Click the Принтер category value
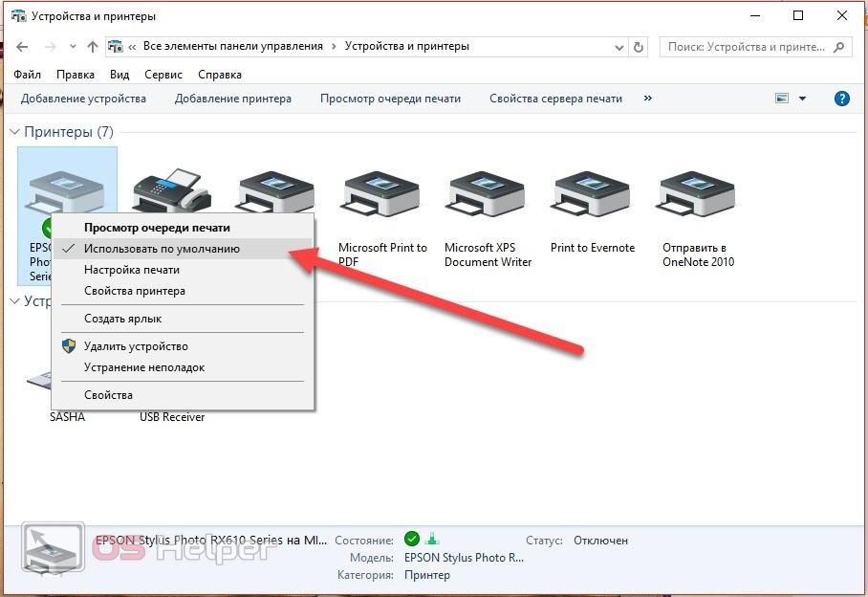The height and width of the screenshot is (597, 868). coord(426,575)
